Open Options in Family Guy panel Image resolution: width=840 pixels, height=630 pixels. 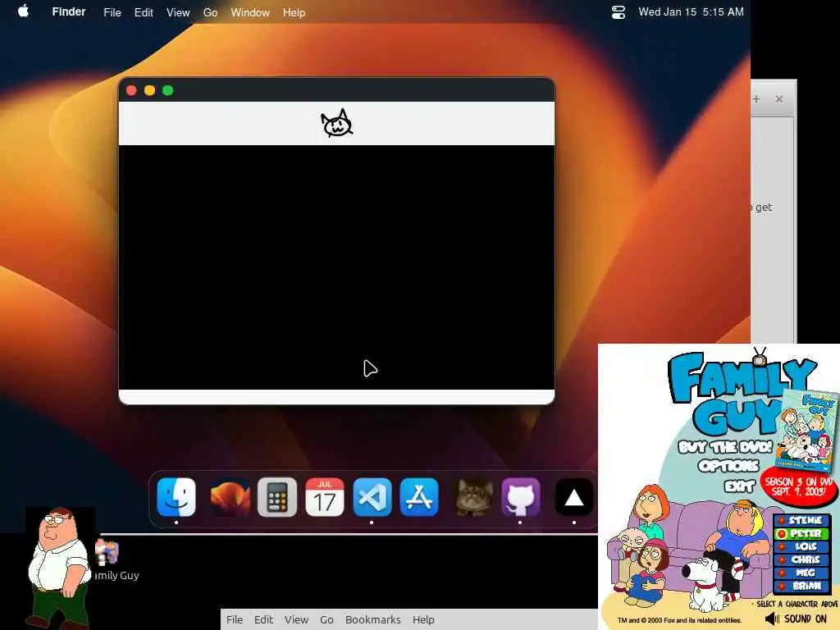pyautogui.click(x=728, y=466)
